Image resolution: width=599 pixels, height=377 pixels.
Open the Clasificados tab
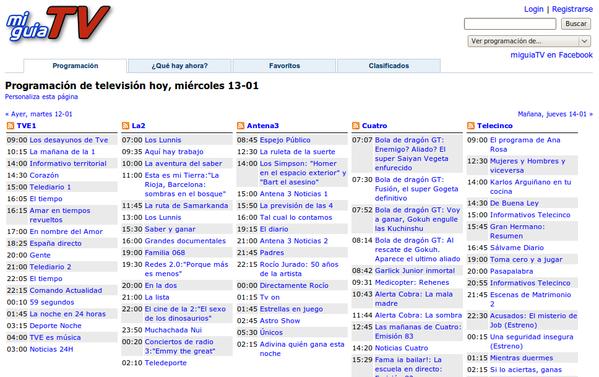point(389,66)
